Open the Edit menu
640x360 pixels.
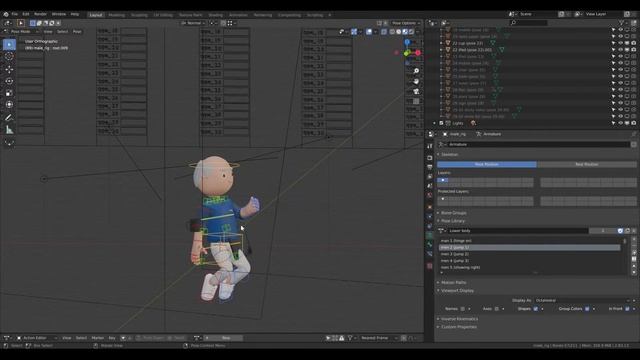[x=26, y=14]
